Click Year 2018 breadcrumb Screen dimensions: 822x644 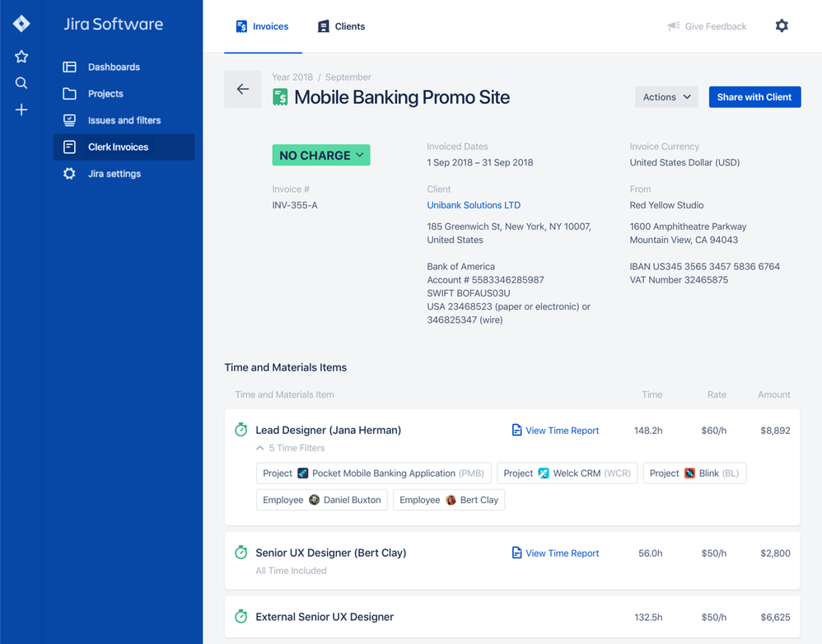click(292, 77)
